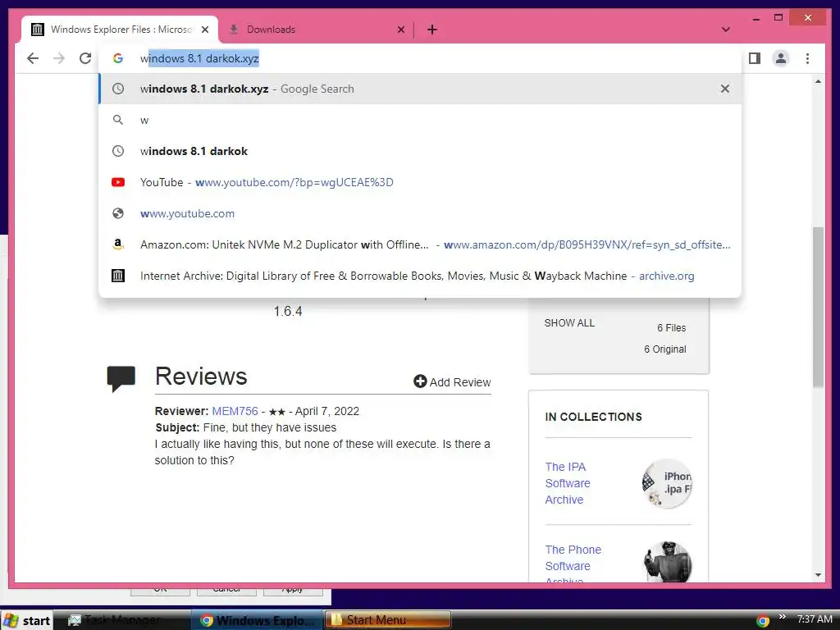Viewport: 840px width, 630px height.
Task: Open the Windows start button
Action: pos(27,620)
